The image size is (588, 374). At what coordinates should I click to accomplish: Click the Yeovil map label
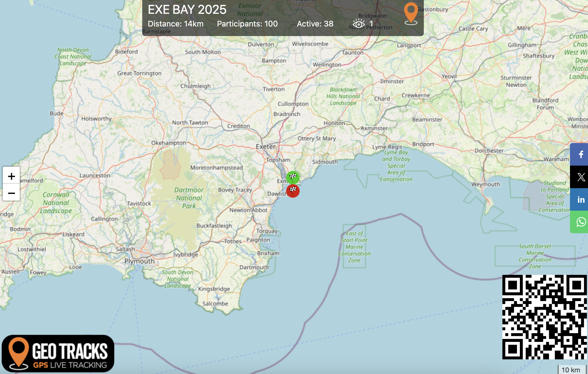coord(449,76)
